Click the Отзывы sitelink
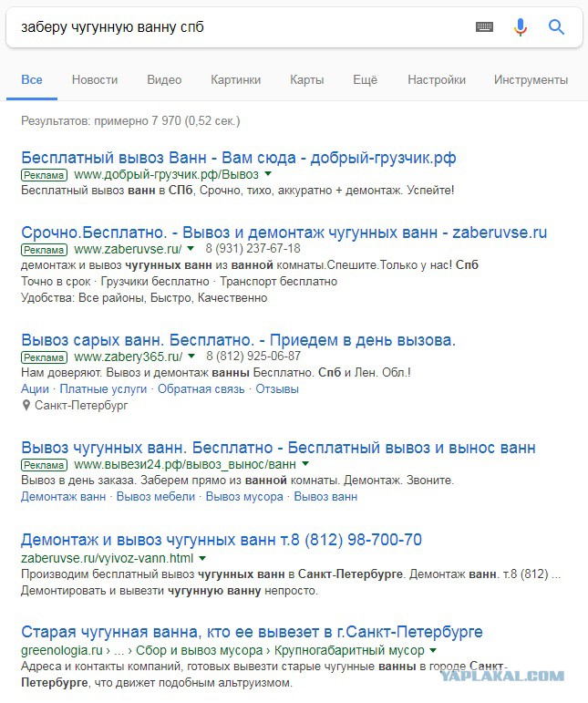The height and width of the screenshot is (703, 588). (x=277, y=389)
